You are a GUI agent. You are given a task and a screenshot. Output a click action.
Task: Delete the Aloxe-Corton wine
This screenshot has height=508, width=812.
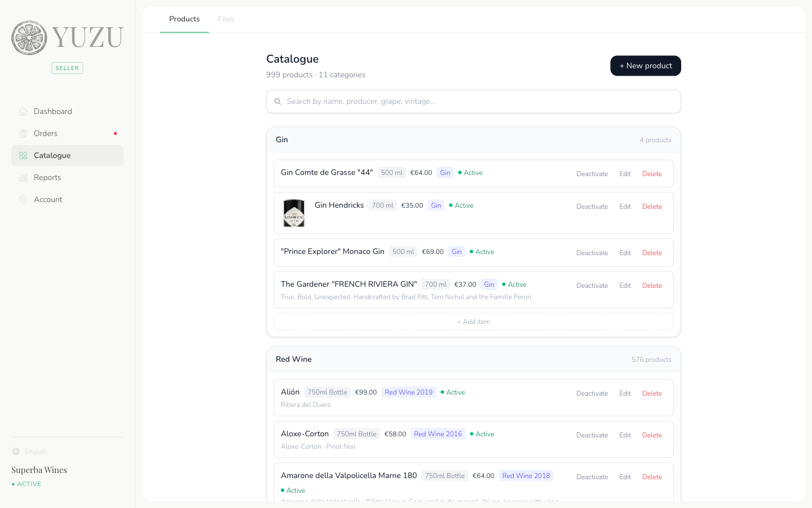tap(652, 435)
